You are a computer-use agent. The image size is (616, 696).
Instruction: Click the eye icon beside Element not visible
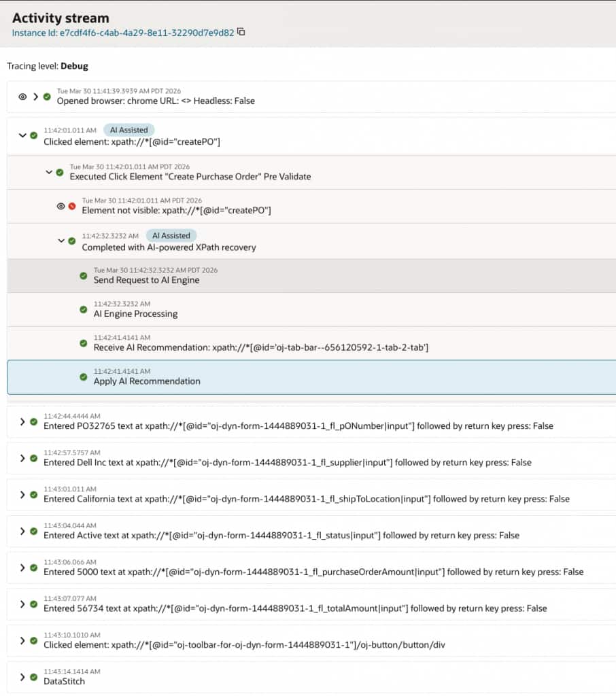click(x=61, y=206)
